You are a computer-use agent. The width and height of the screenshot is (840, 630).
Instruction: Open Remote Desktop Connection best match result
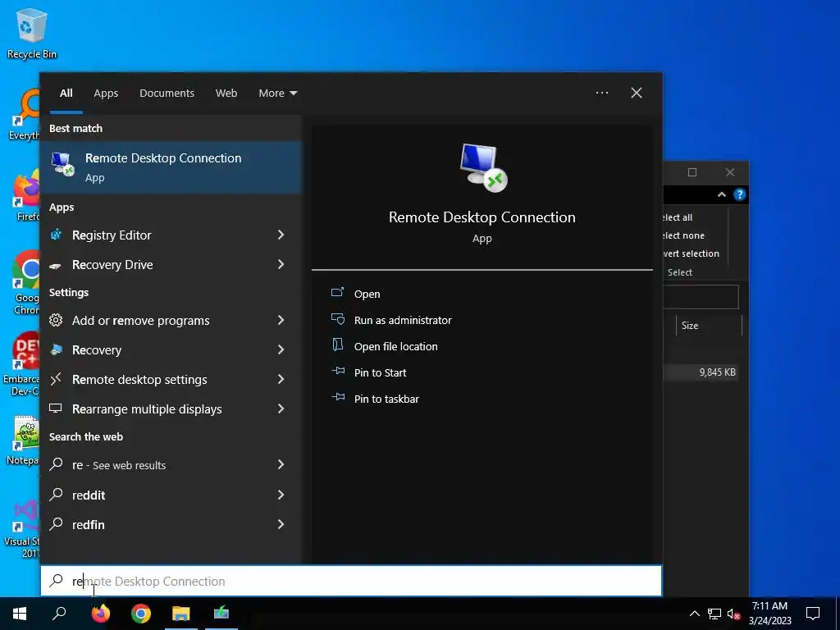[171, 167]
